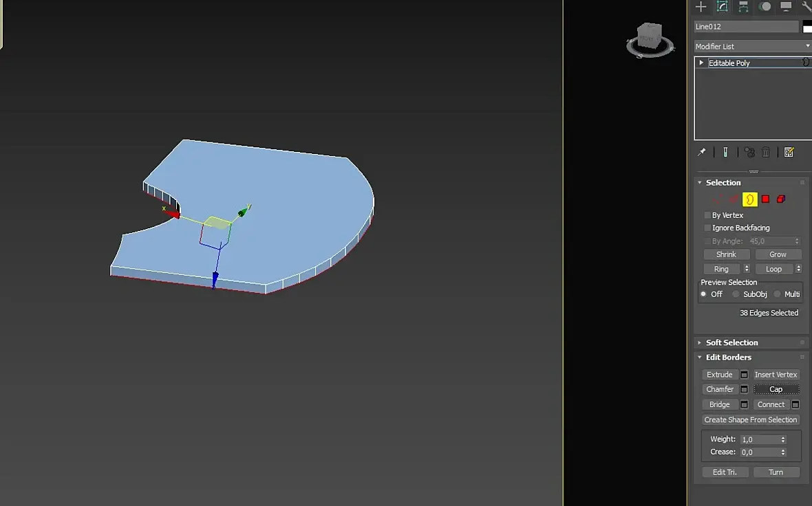Image resolution: width=812 pixels, height=506 pixels.
Task: Open Configure Modifier Sets icon
Action: (x=789, y=152)
